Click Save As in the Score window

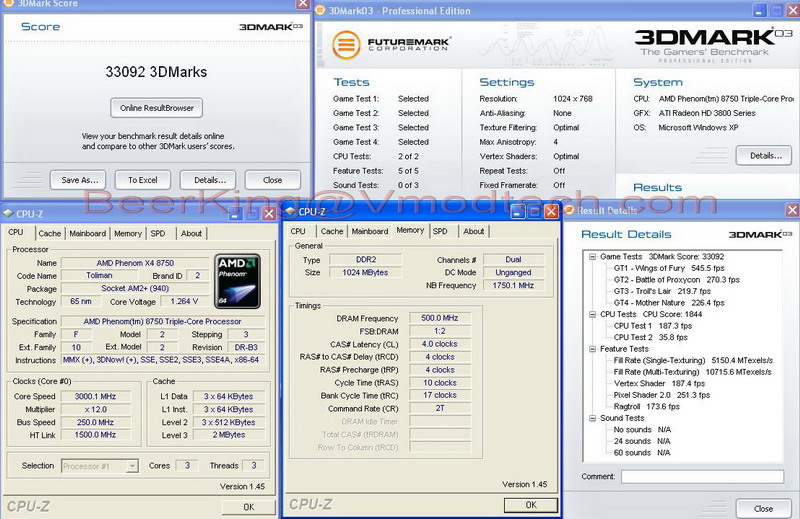pyautogui.click(x=78, y=180)
